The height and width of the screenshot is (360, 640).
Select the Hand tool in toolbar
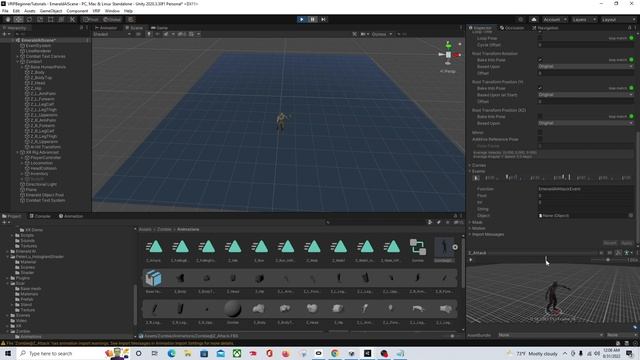(8, 19)
